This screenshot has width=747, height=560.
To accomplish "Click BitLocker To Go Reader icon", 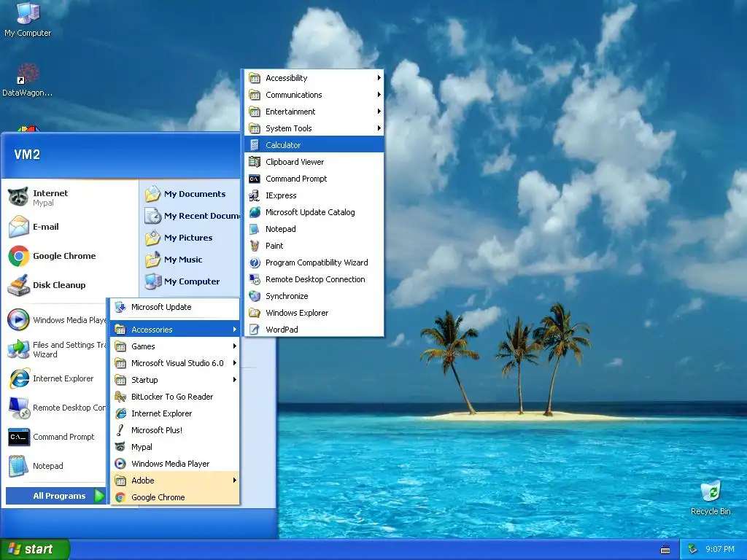I will pyautogui.click(x=120, y=397).
